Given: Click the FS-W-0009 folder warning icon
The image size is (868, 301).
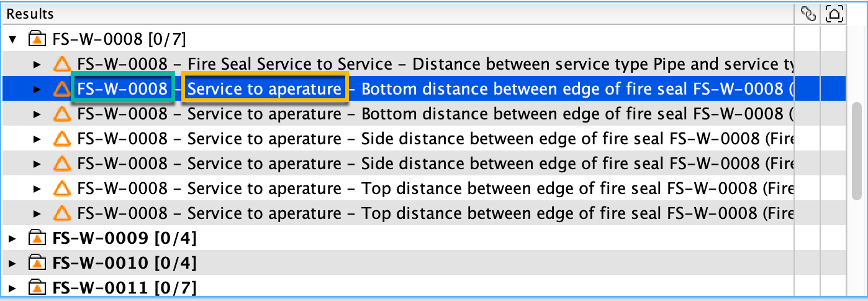Looking at the screenshot, I should [x=38, y=238].
